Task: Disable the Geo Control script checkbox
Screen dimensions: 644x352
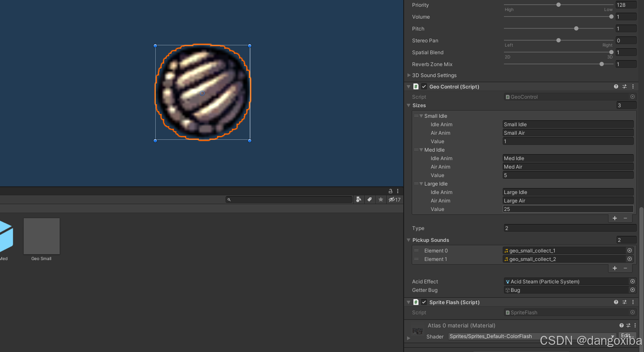Action: point(424,86)
